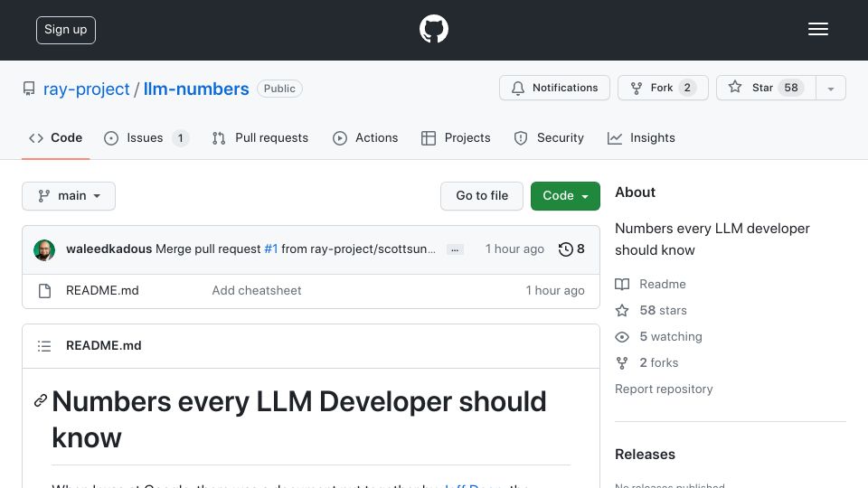
Task: Open the llm-numbers repository link
Action: tap(196, 89)
